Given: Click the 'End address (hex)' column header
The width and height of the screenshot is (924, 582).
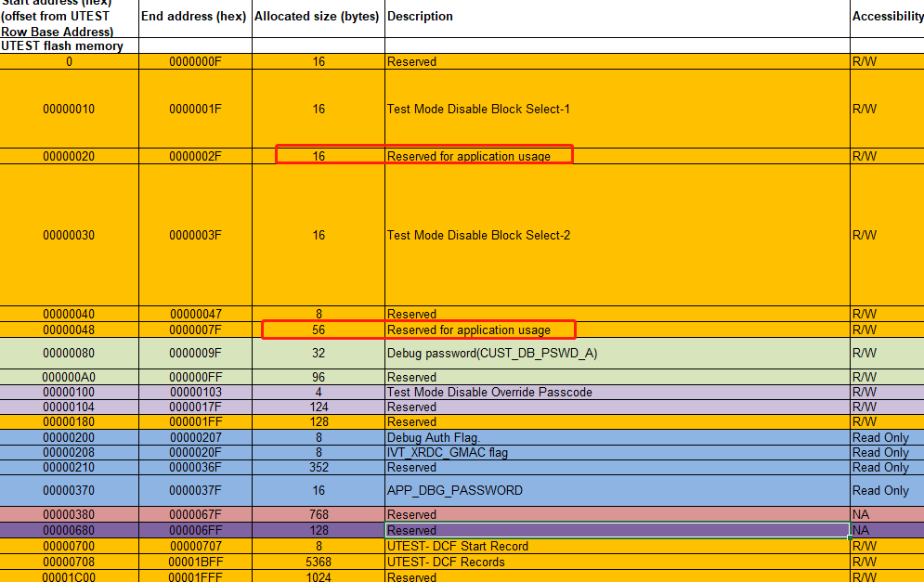Looking at the screenshot, I should click(x=193, y=16).
